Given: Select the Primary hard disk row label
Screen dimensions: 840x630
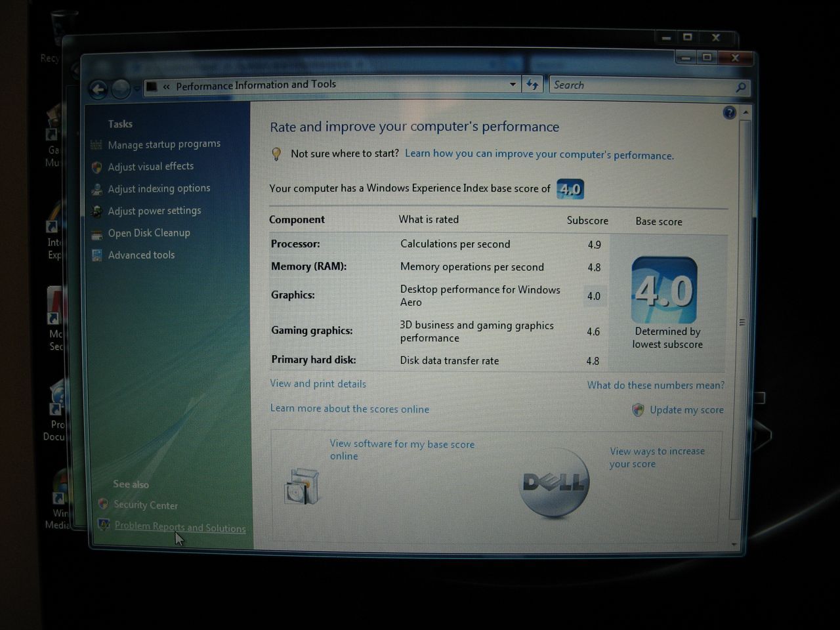Looking at the screenshot, I should (x=314, y=360).
